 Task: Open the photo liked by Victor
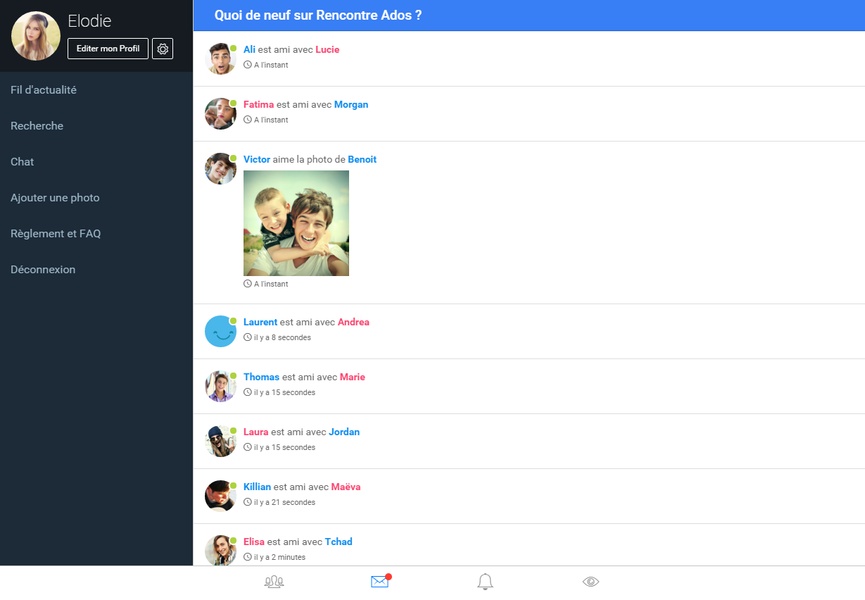[296, 223]
